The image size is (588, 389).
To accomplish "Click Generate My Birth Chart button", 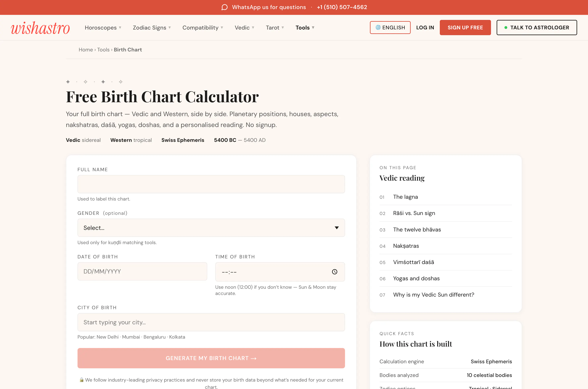I will (x=211, y=358).
